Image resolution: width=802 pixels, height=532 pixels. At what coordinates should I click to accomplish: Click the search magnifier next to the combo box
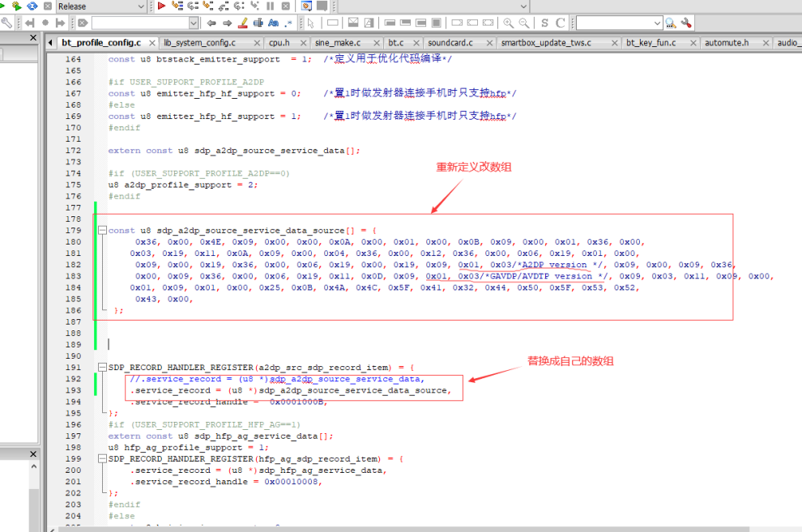(x=671, y=23)
